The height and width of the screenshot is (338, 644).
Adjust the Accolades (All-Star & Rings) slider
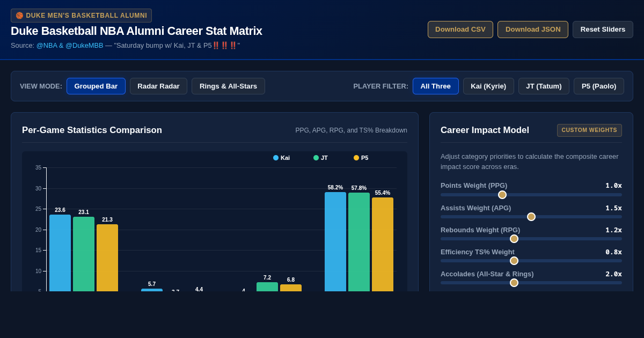(531, 283)
